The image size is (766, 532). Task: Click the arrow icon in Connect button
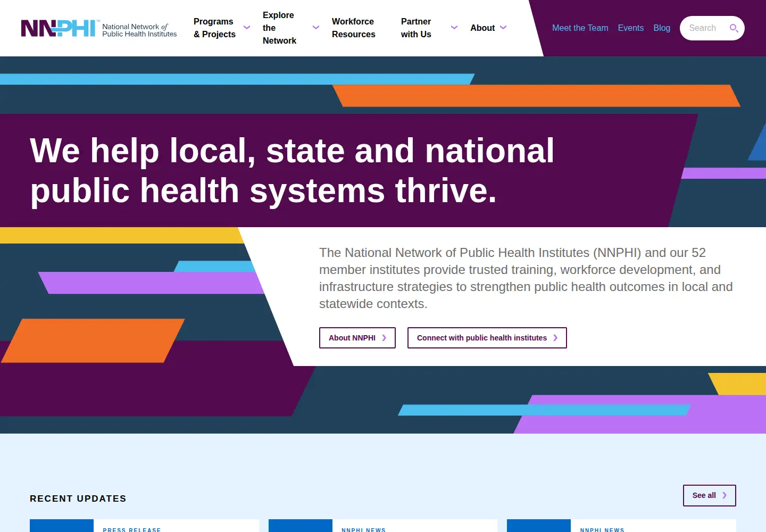tap(555, 338)
